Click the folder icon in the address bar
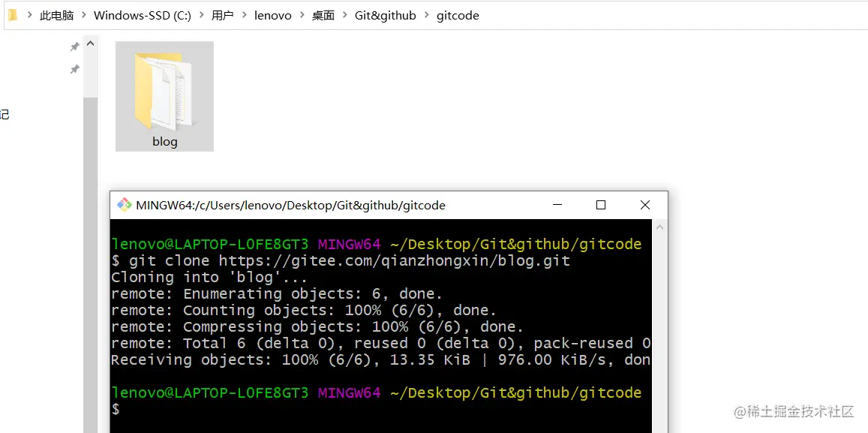 (12, 15)
